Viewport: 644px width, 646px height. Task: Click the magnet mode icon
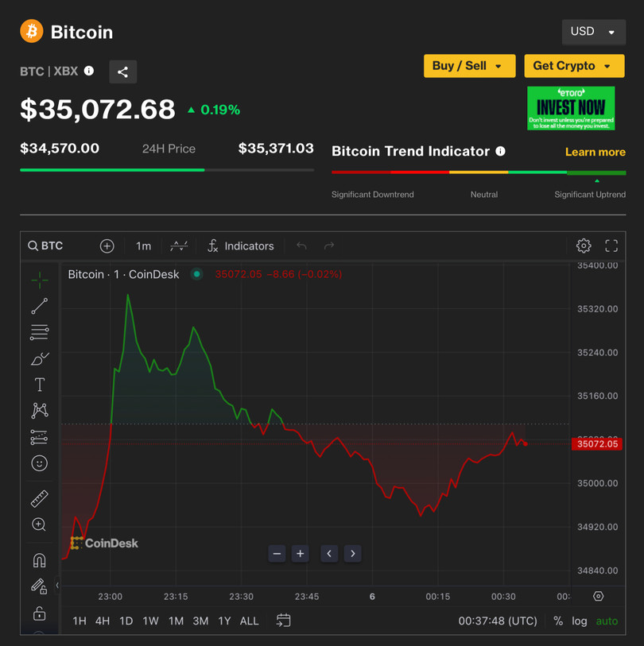39,560
